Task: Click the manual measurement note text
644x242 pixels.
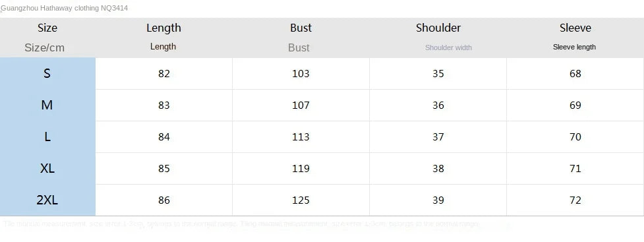Action: pos(241,224)
